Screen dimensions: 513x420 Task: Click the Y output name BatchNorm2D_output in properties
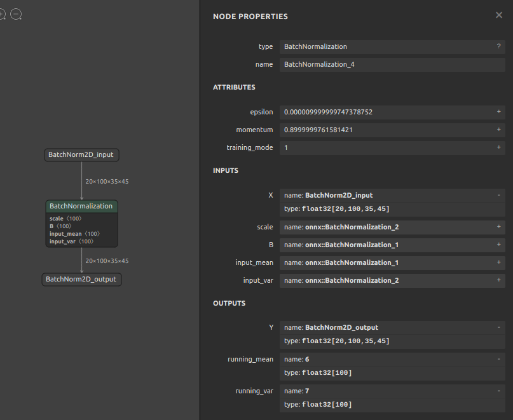click(x=341, y=327)
